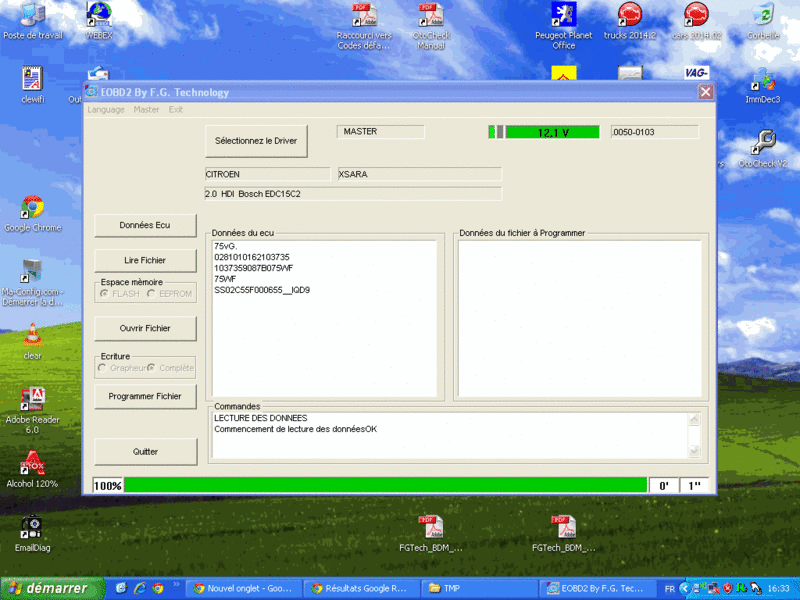Viewport: 800px width, 600px height.
Task: Click the Programmer Fichier button
Action: click(x=145, y=396)
